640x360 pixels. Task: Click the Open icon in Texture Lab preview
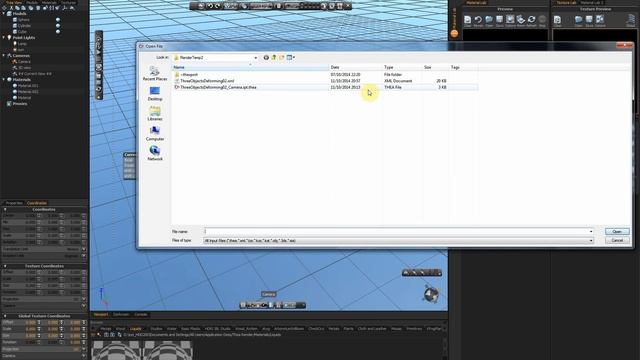click(578, 20)
